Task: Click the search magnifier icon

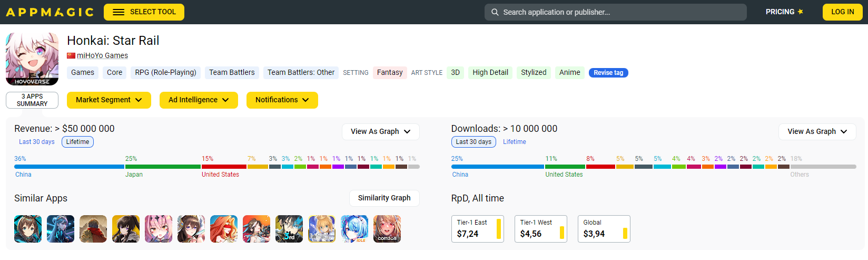Action: pyautogui.click(x=495, y=12)
